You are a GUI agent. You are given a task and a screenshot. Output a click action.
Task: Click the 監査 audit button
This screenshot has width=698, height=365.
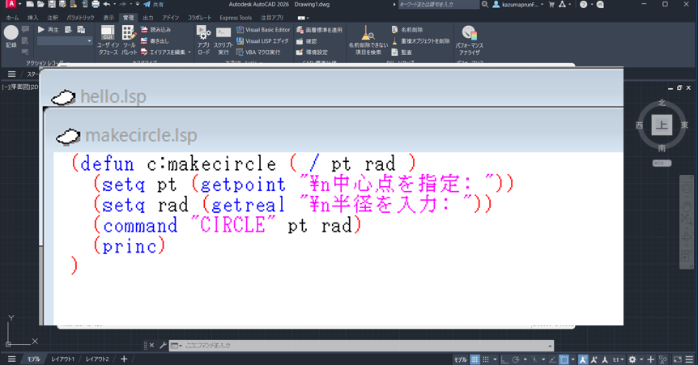(x=402, y=52)
